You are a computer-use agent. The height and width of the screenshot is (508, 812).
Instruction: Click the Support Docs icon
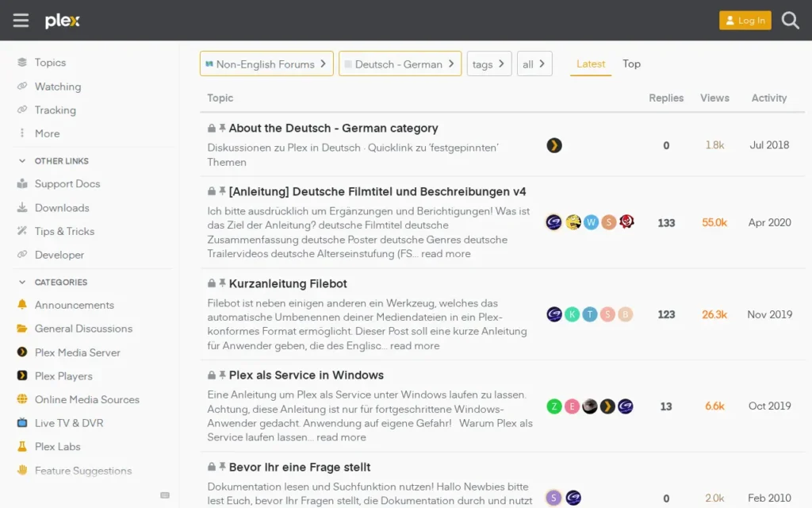point(21,183)
